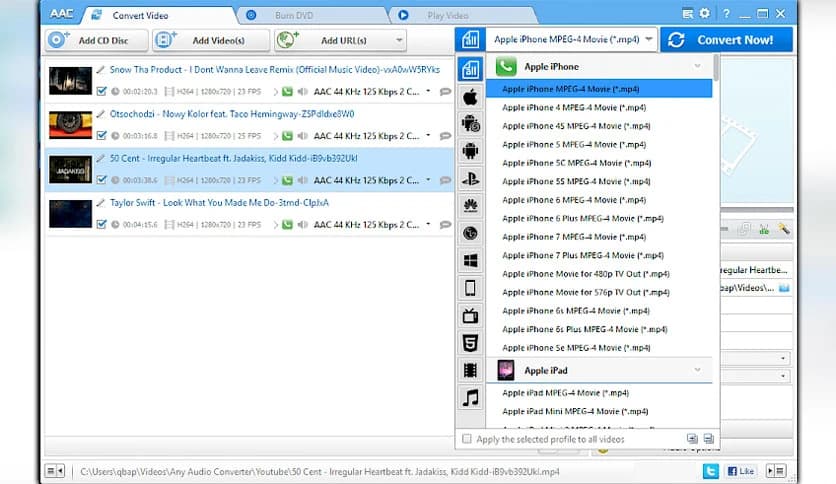Image resolution: width=836 pixels, height=484 pixels.
Task: Select the round globe device category icon
Action: point(470,233)
